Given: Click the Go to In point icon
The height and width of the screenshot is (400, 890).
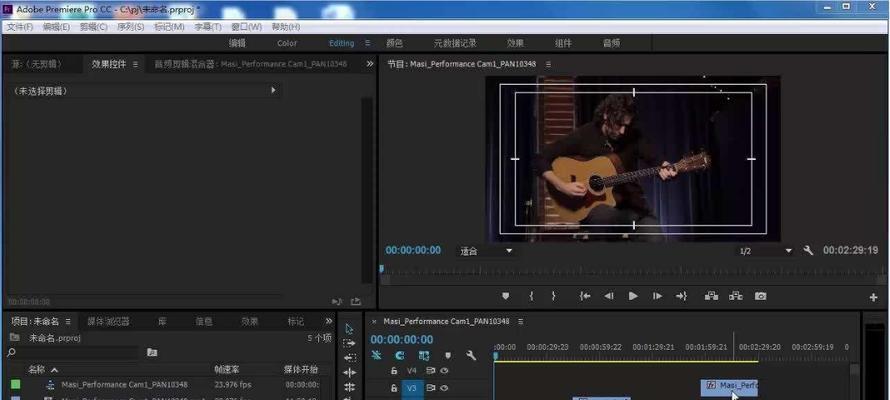Looking at the screenshot, I should pos(584,296).
